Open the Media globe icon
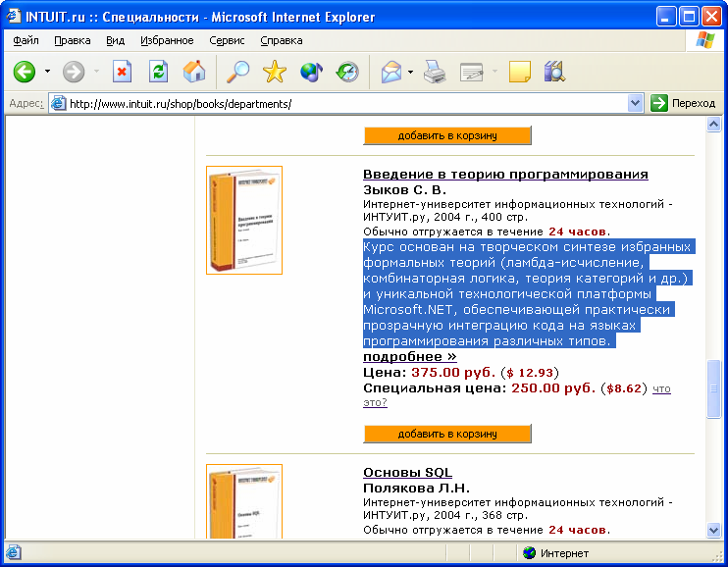 tap(311, 72)
